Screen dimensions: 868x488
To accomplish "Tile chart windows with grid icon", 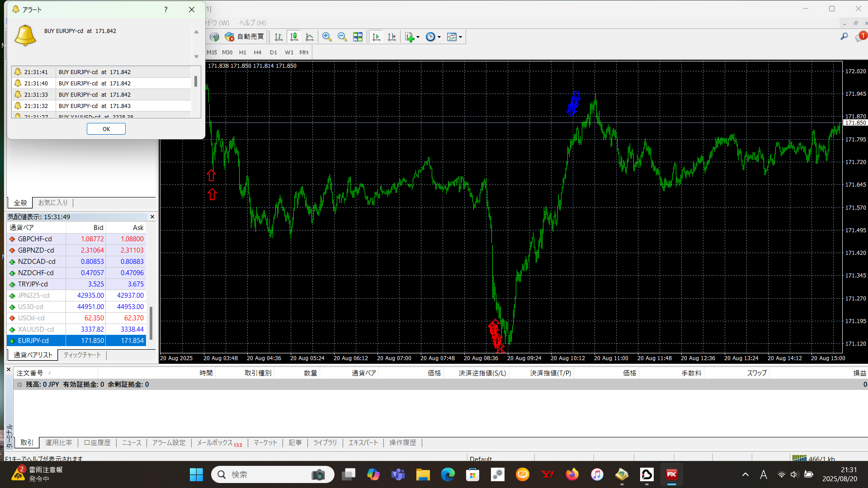I will pos(358,37).
